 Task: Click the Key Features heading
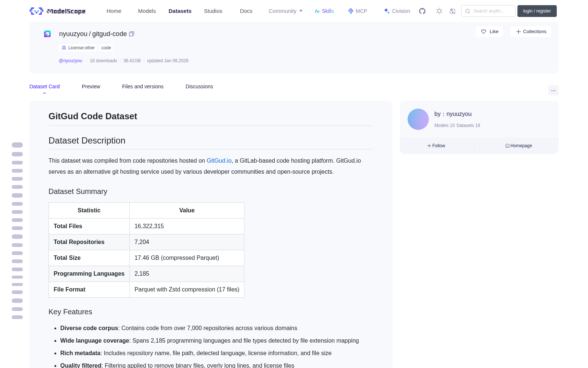coord(70,312)
